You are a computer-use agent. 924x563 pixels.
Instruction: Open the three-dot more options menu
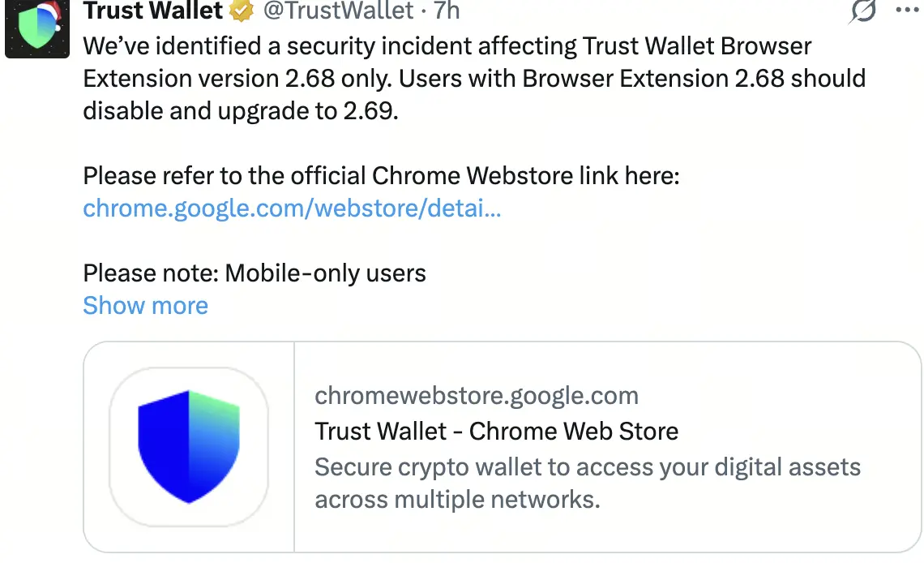coord(908,11)
